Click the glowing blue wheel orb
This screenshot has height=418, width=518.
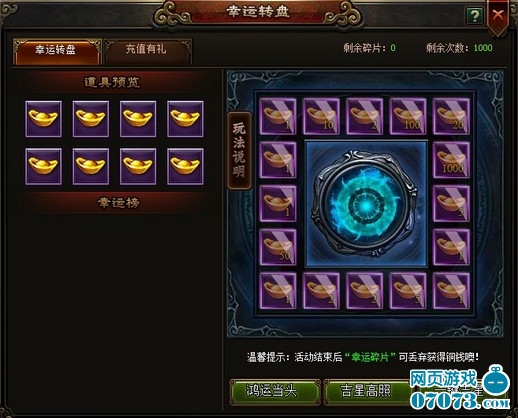click(366, 204)
